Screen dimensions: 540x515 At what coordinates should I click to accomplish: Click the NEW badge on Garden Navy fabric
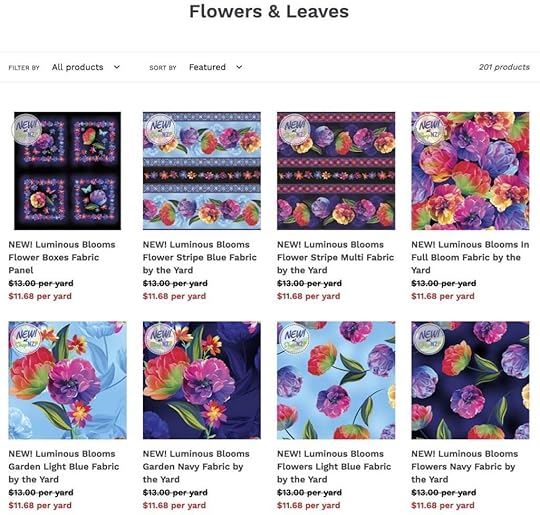point(160,338)
